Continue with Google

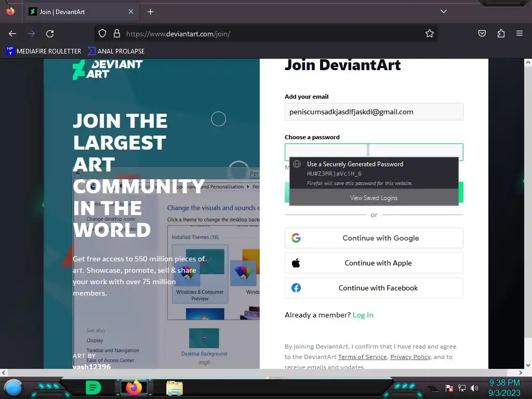point(374,238)
